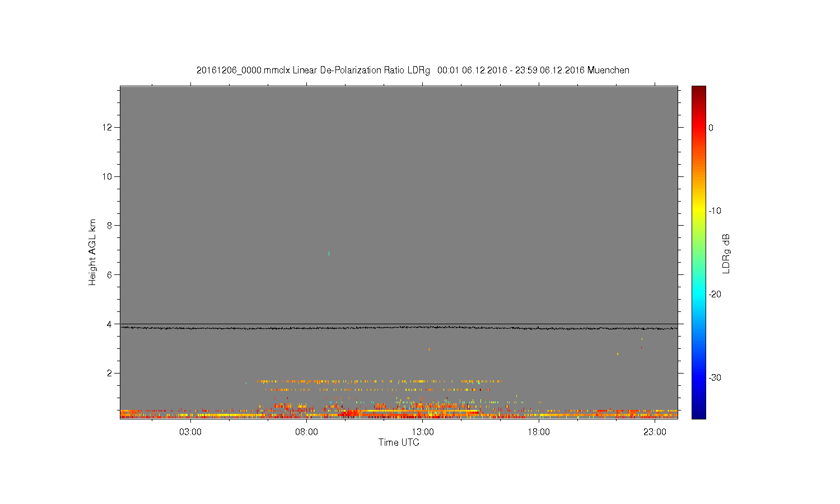Click the plot title starting with 20161206_0000.mmclx
Image resolution: width=840 pixels, height=504 pixels.
pos(413,71)
